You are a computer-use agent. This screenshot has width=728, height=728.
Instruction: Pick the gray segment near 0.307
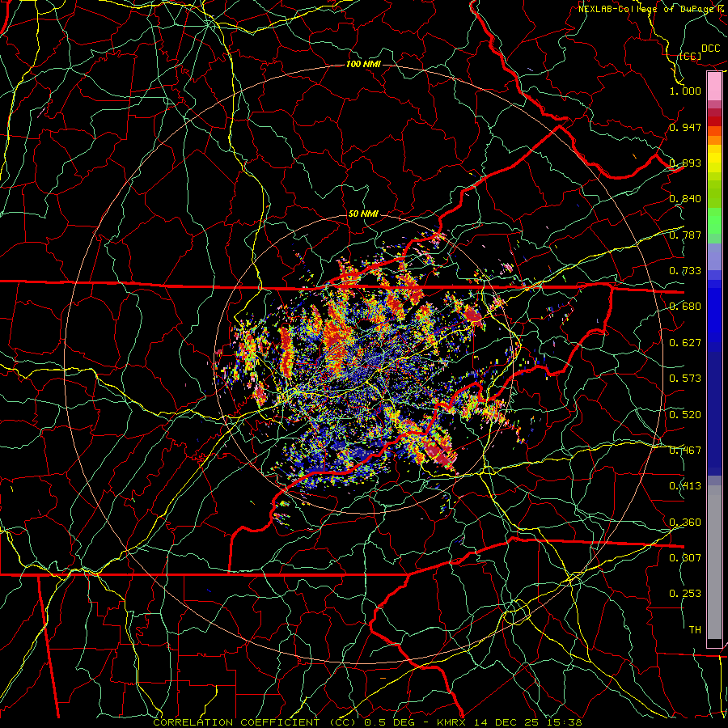714,562
